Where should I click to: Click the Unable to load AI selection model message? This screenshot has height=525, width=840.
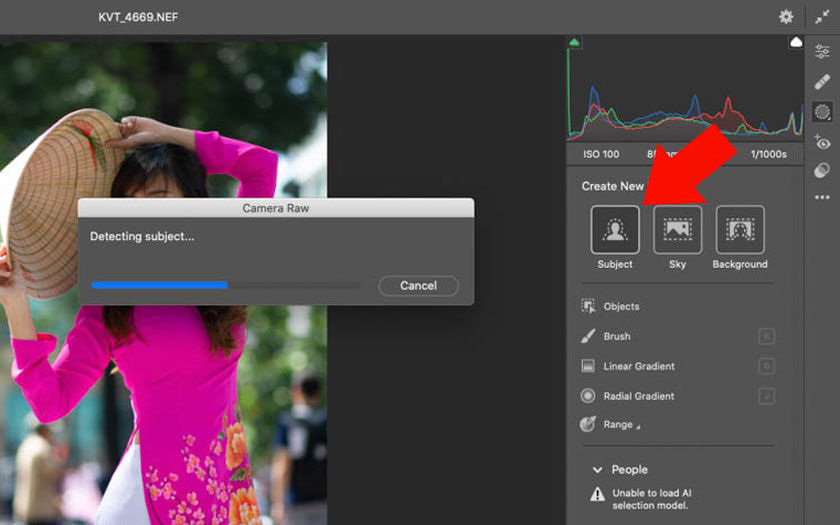(651, 499)
